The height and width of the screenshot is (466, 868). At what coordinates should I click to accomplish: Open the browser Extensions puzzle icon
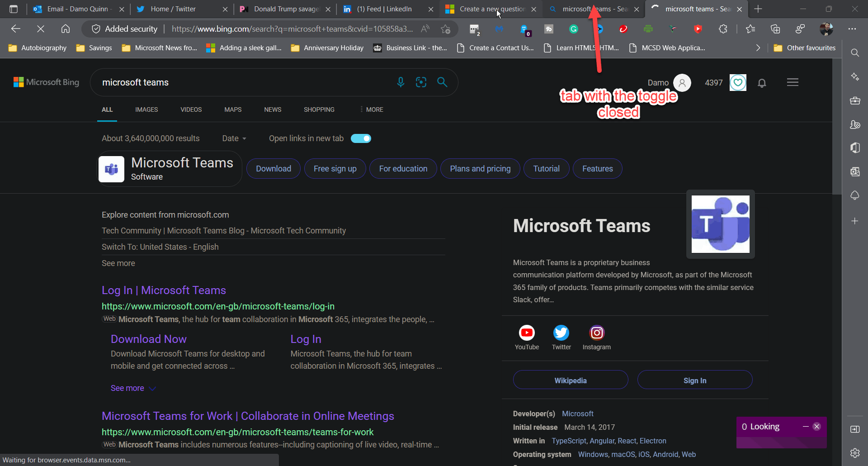coord(723,29)
